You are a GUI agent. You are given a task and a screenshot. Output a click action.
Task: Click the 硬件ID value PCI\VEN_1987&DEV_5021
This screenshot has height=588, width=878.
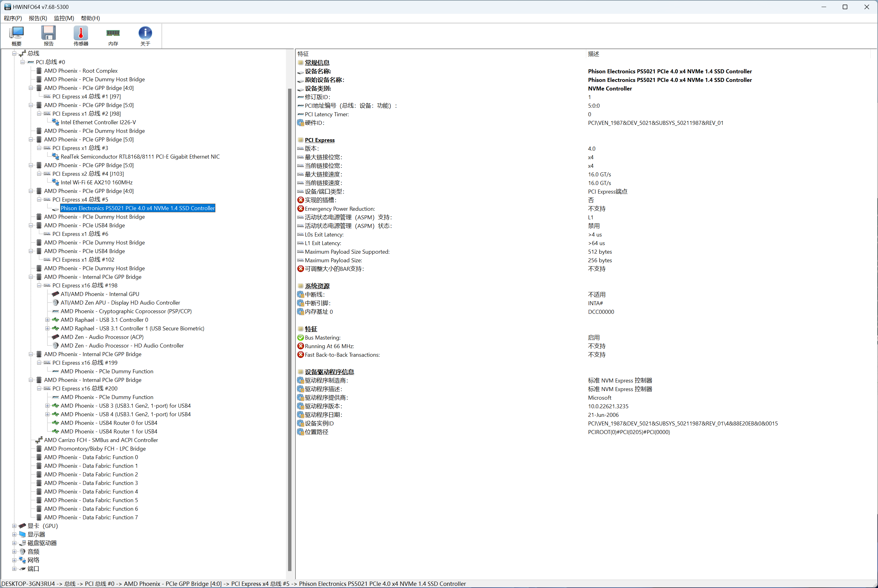[656, 123]
